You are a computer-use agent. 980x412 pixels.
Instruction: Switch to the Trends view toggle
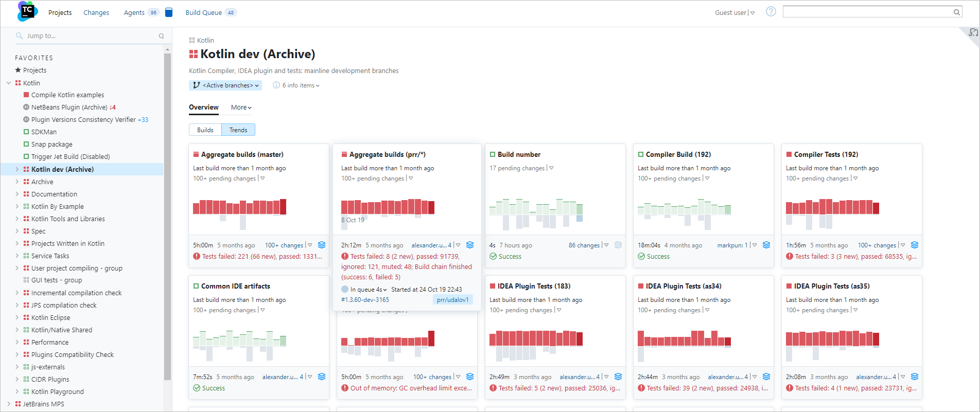[x=238, y=130]
